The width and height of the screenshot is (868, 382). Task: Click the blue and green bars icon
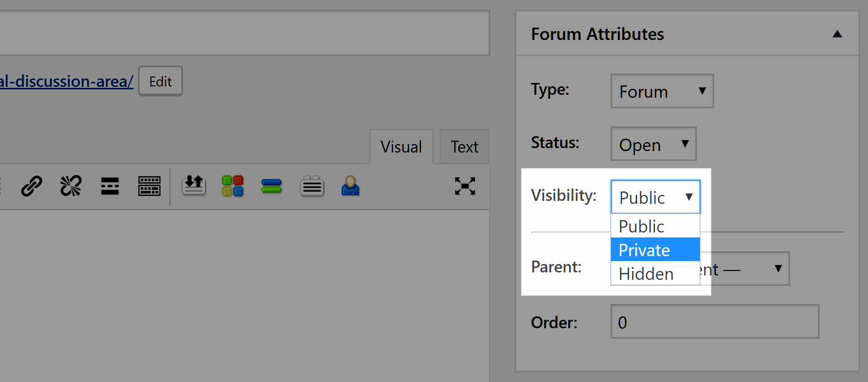(272, 186)
